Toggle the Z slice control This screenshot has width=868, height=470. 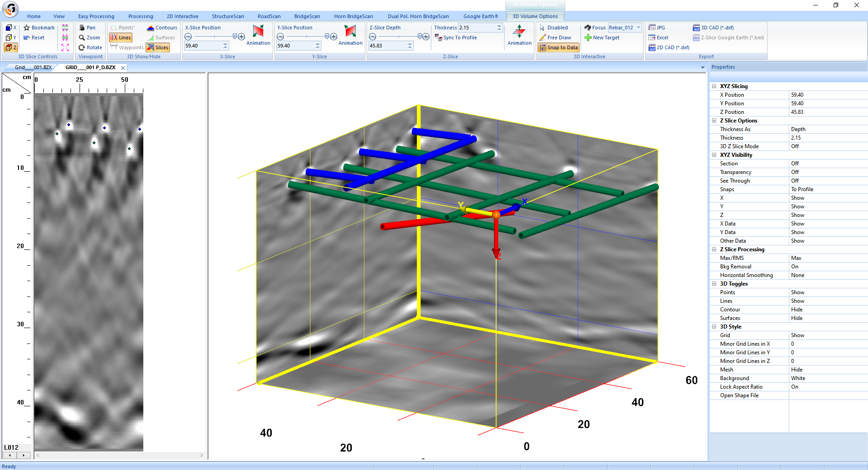(11, 47)
